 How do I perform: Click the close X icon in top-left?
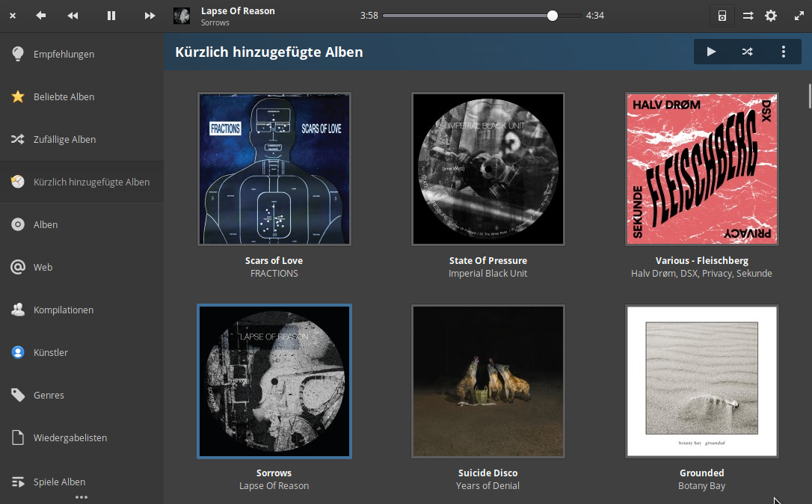13,16
